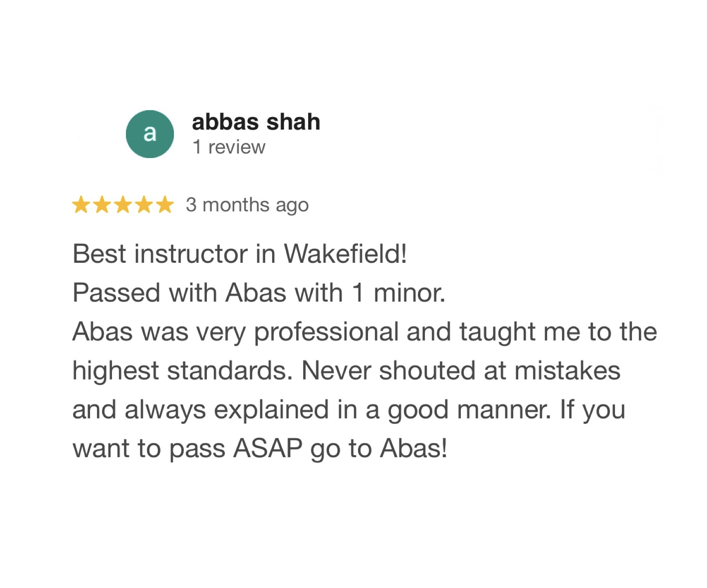Click the "1 review" count text

click(229, 147)
